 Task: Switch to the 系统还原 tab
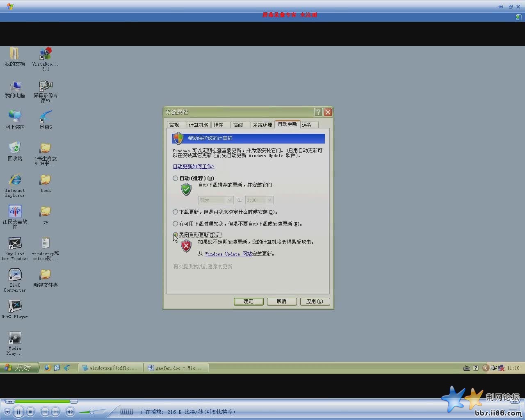tap(262, 125)
